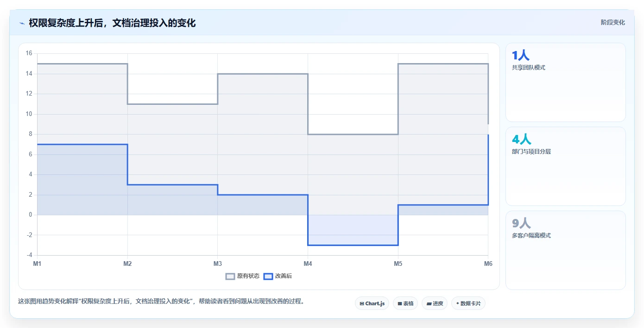This screenshot has width=644, height=328.
Task: Click the M1 axis label
Action: tap(37, 264)
